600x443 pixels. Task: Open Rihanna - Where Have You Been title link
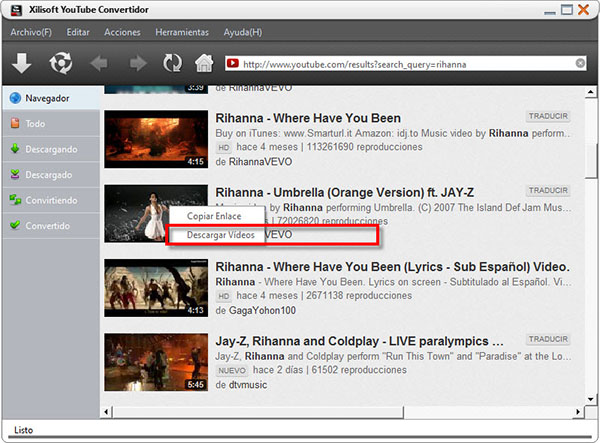[308, 118]
